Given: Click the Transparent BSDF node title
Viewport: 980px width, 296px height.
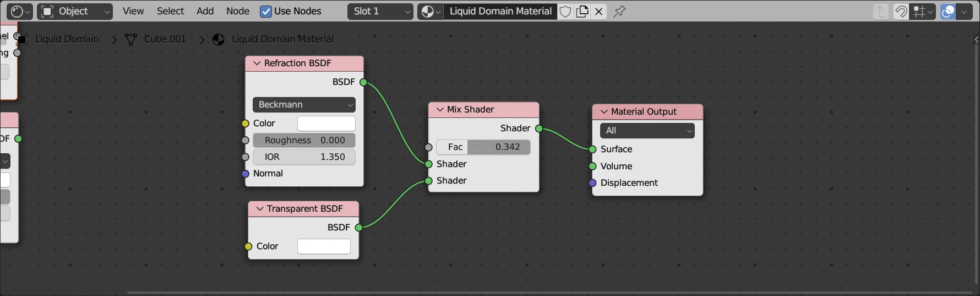Looking at the screenshot, I should 305,209.
